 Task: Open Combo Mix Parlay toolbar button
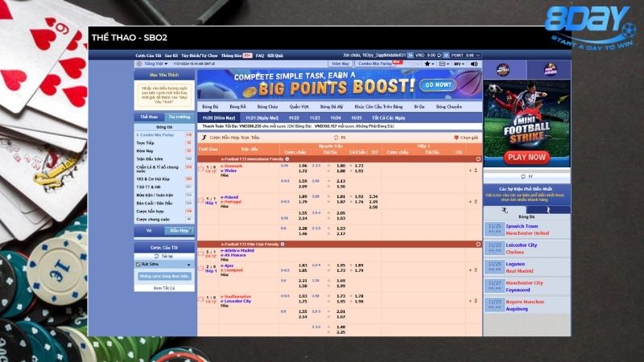click(x=374, y=64)
